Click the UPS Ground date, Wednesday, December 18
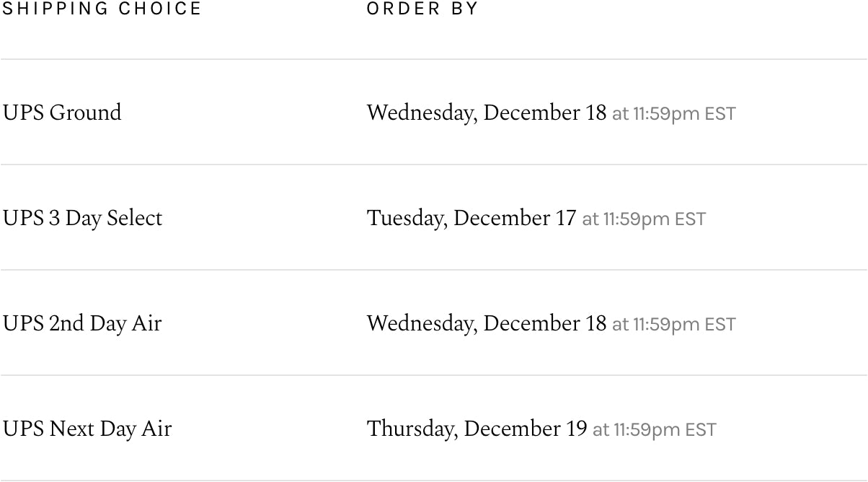868x482 pixels. click(x=487, y=113)
